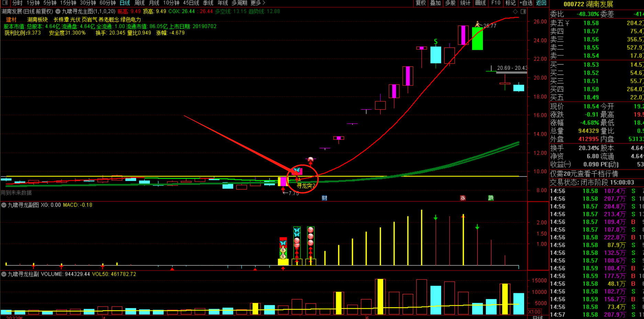Click the X100 volume scale label
The width and height of the screenshot is (644, 319).
tap(534, 312)
